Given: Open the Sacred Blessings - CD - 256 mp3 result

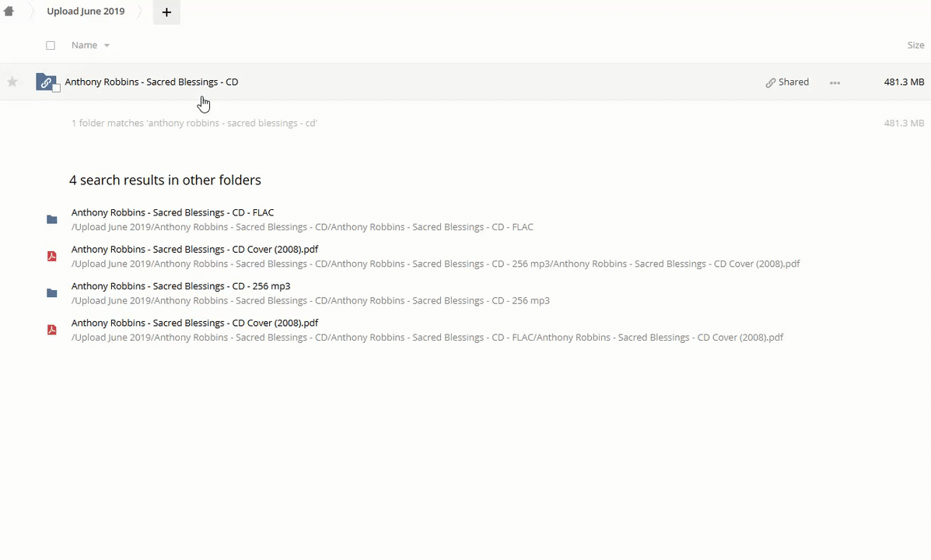Looking at the screenshot, I should (180, 286).
